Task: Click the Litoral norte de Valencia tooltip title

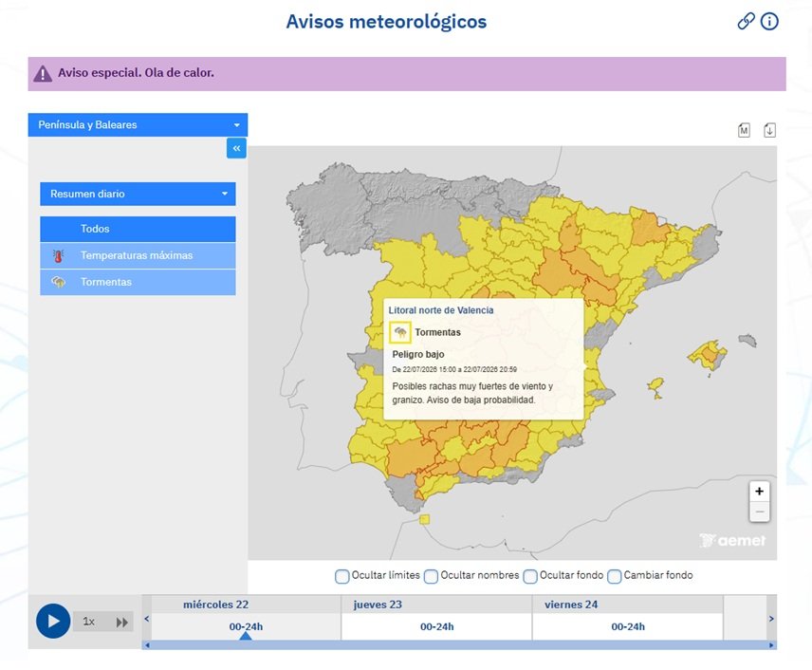Action: 441,310
